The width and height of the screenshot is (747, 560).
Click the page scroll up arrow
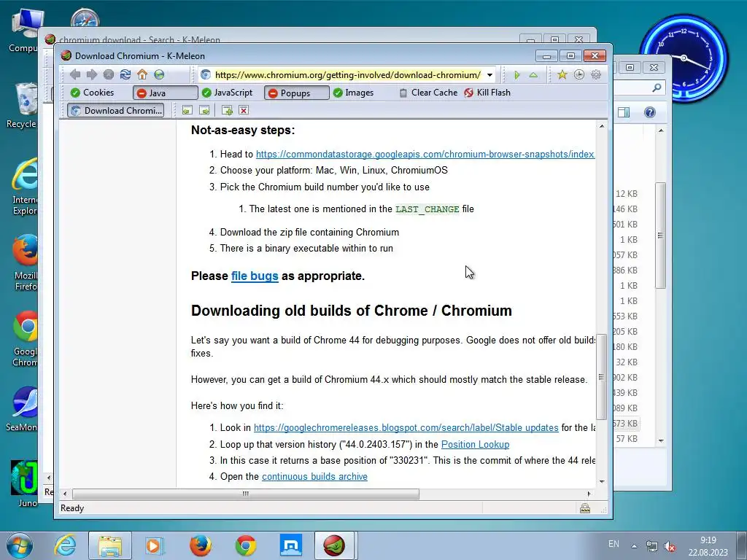(602, 126)
